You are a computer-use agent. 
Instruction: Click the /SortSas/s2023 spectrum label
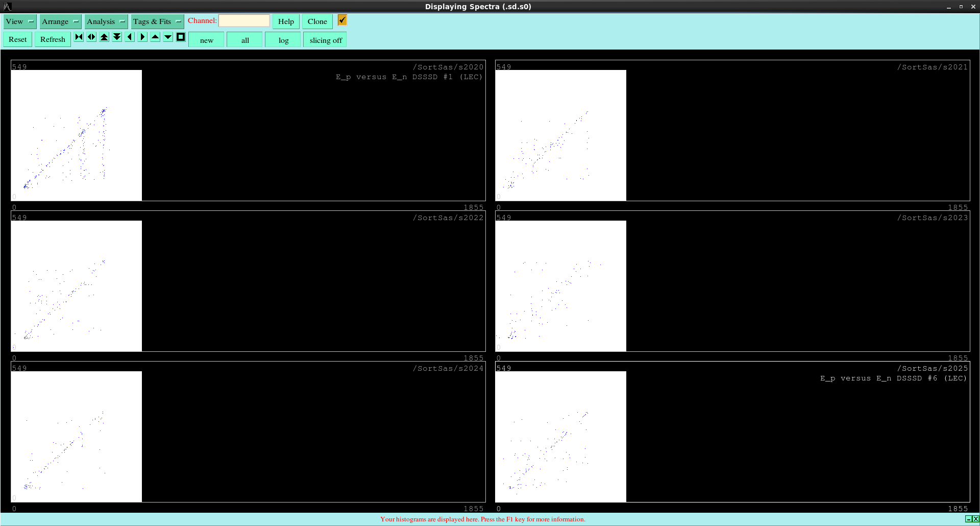[933, 218]
